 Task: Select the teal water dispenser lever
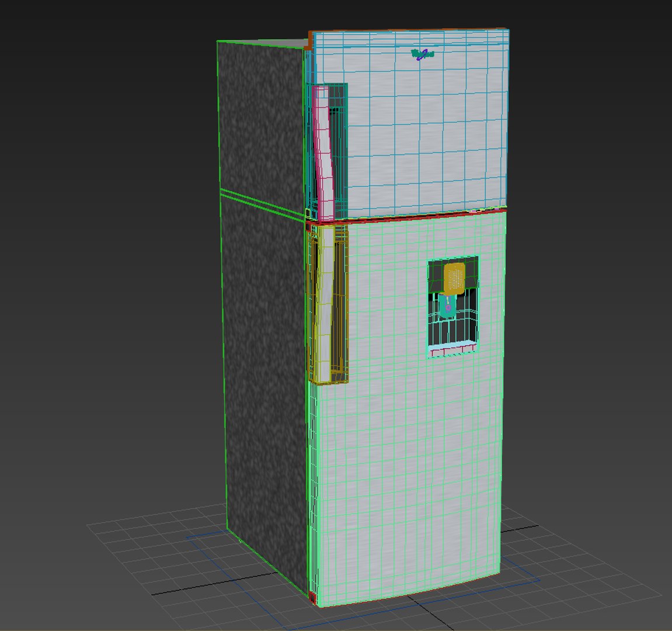[447, 306]
